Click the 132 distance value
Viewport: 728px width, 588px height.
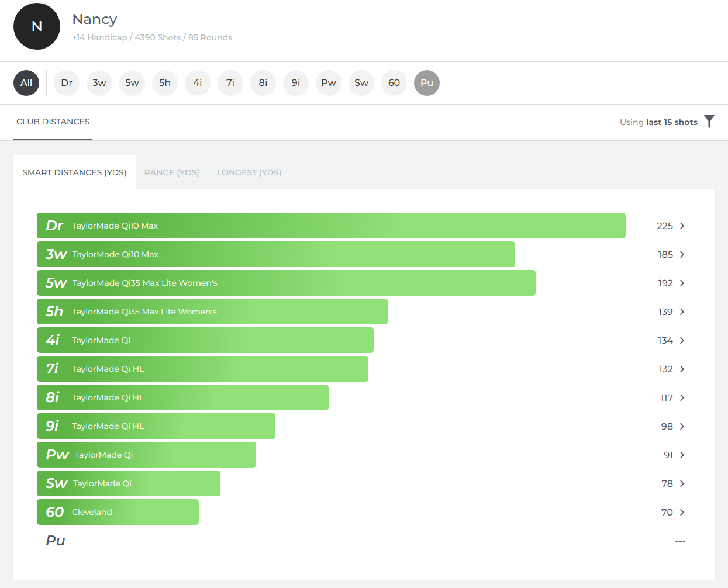666,369
